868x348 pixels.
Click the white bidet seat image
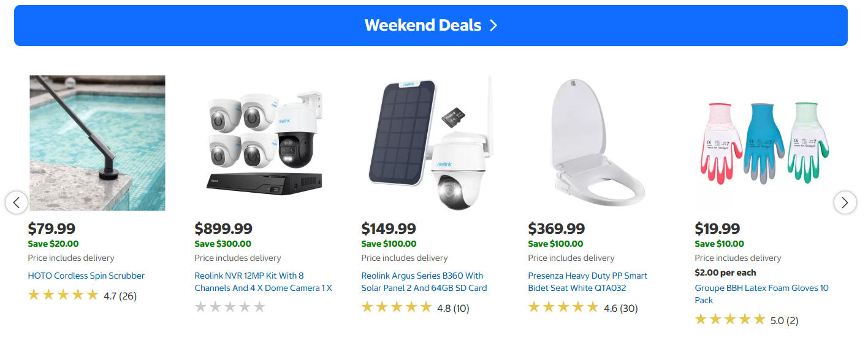click(597, 143)
